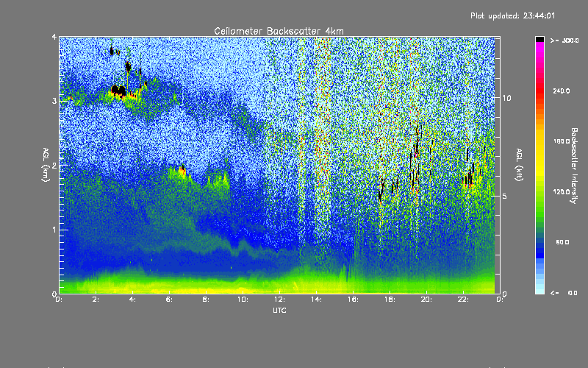Click the '18:' UTC hour tick label
Viewport: 588px width, 368px height.
tap(390, 300)
